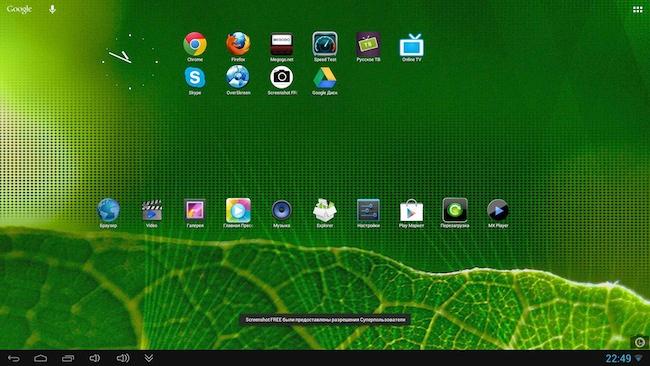This screenshot has height=366, width=650.
Task: Raise volume with the louder speaker icon
Action: [123, 358]
